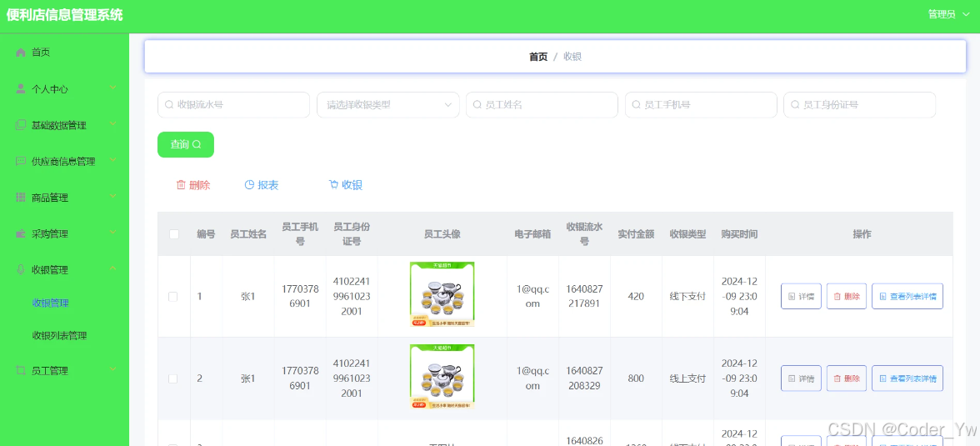This screenshot has width=980, height=446.
Task: Click the 员工手机号 search input
Action: click(701, 105)
